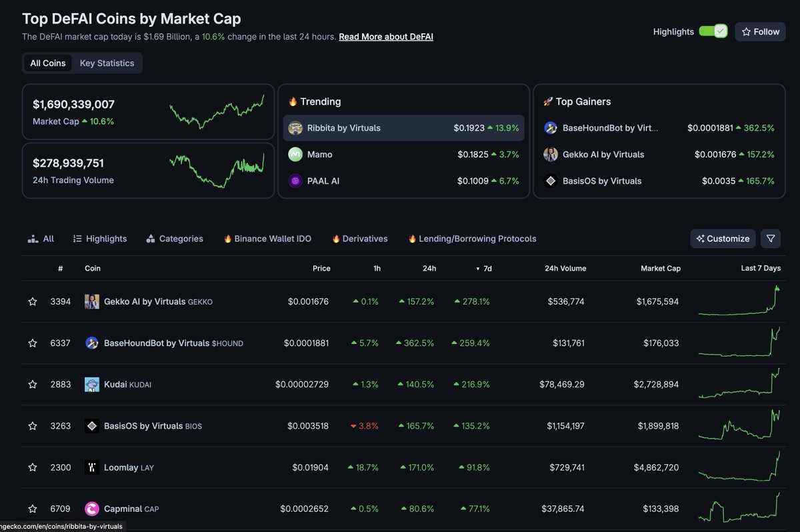Open Gekko AI 7-day sparkline chart
Screen dimensions: 800x532
(x=739, y=301)
